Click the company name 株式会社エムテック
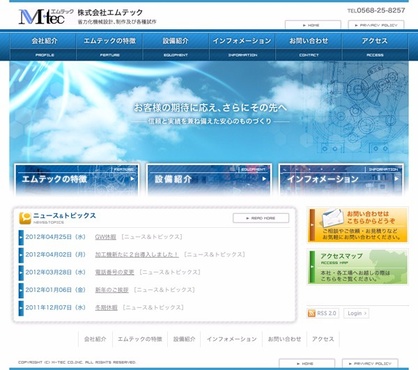This screenshot has width=418, height=370. pos(110,13)
